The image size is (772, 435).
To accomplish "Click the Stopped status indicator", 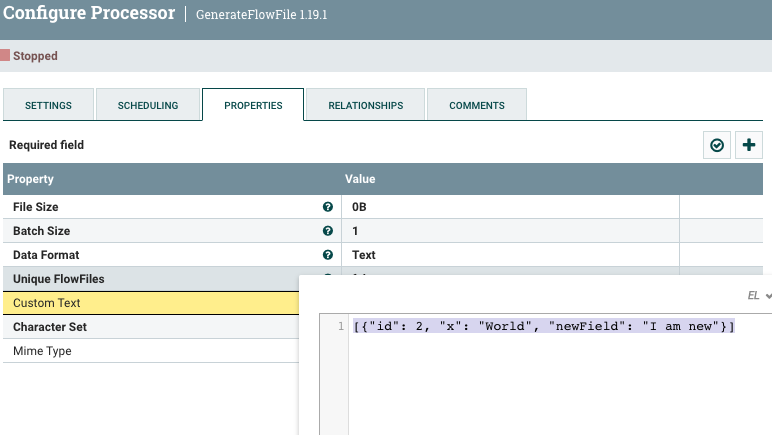I will click(30, 56).
